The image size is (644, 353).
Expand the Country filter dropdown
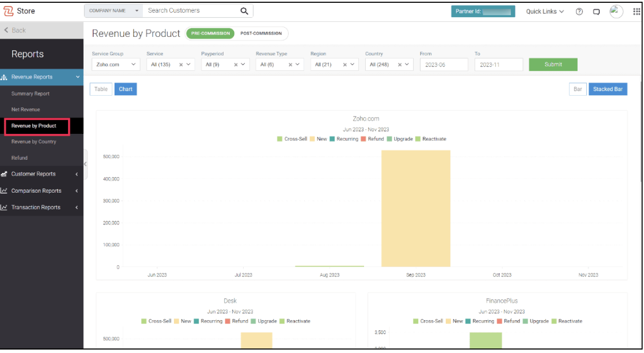click(x=407, y=65)
